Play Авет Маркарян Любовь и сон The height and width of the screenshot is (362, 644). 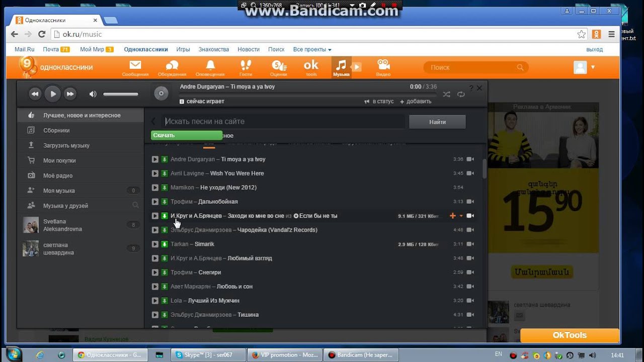coord(155,287)
